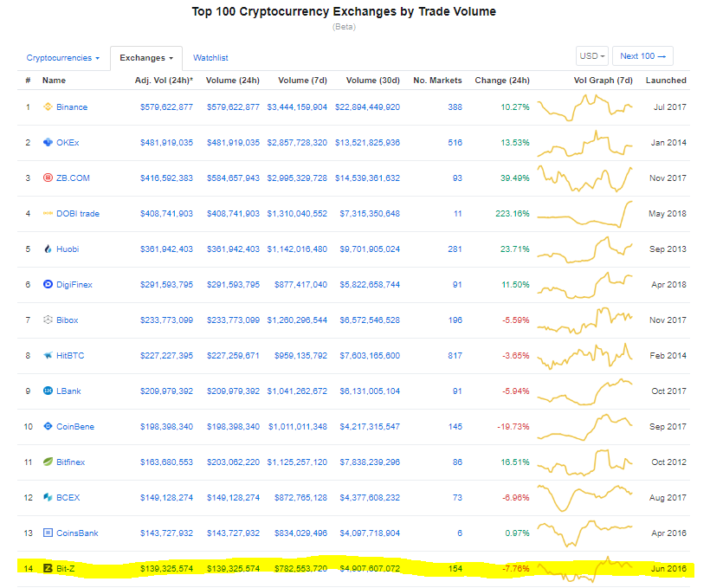Click the Bit-Z logo icon
710x588 pixels.
(x=48, y=569)
